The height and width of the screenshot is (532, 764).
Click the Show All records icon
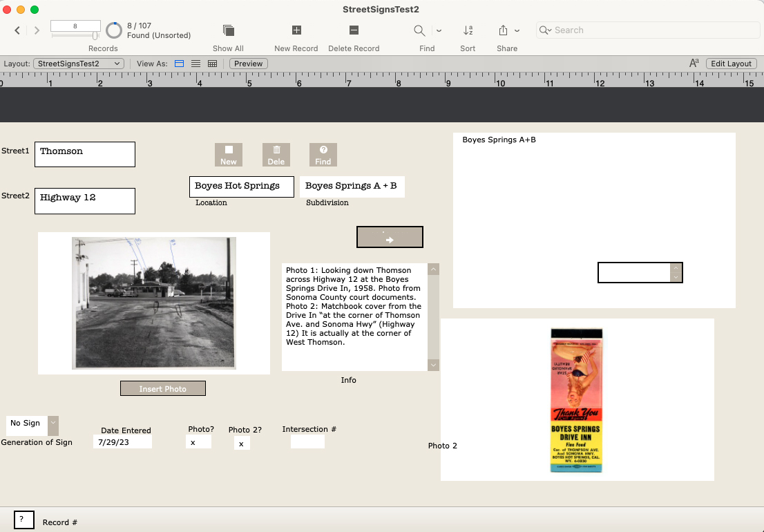click(228, 30)
